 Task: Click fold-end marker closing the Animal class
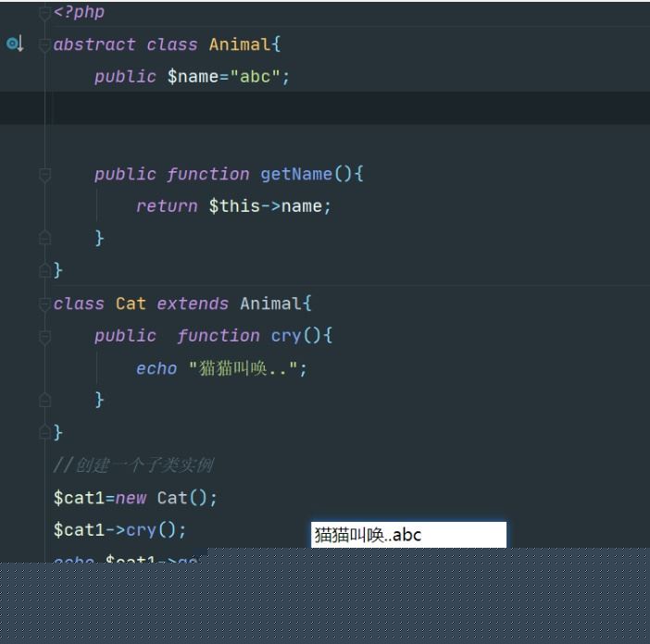click(44, 270)
